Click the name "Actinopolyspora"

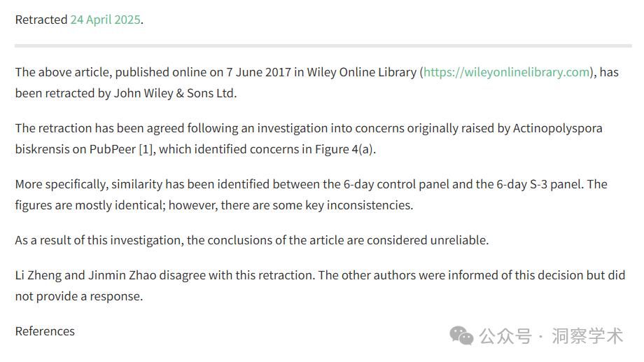tap(558, 128)
